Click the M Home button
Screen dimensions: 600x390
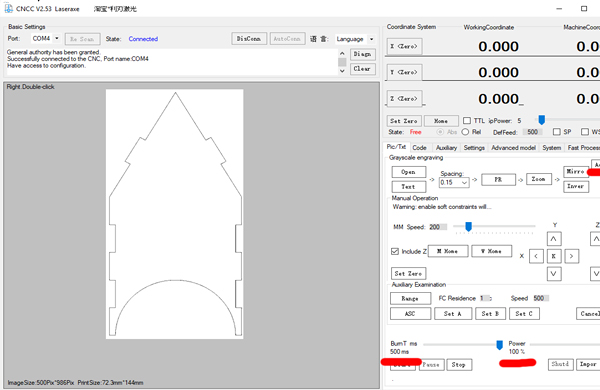pyautogui.click(x=448, y=251)
